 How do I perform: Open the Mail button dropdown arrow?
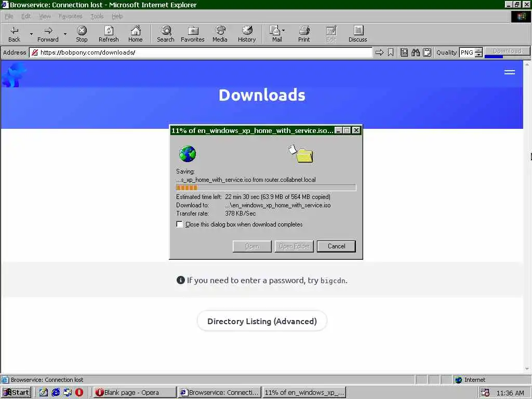click(x=284, y=31)
